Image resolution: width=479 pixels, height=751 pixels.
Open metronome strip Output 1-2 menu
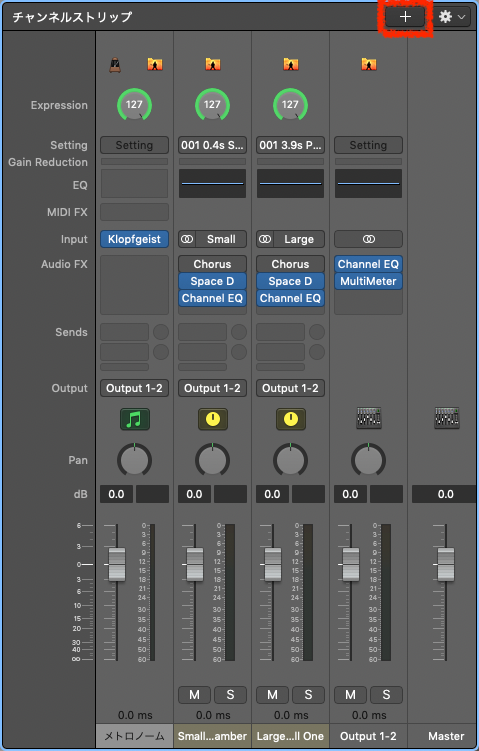click(x=135, y=388)
